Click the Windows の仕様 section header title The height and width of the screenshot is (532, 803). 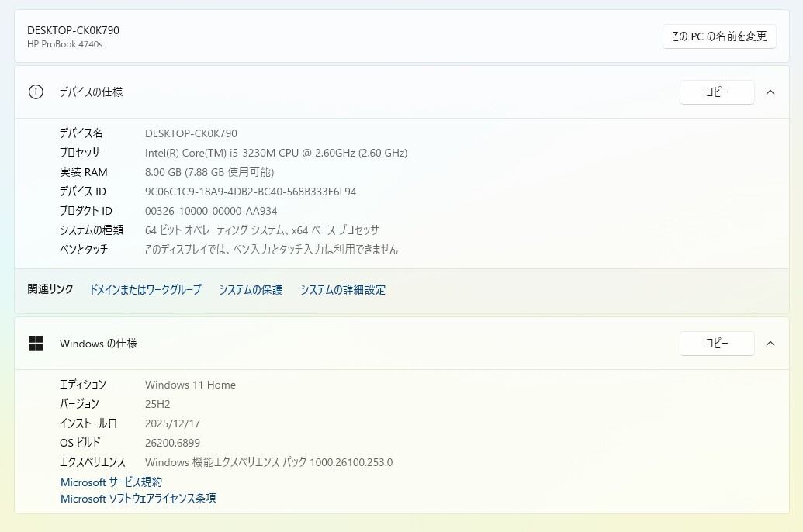click(x=99, y=344)
